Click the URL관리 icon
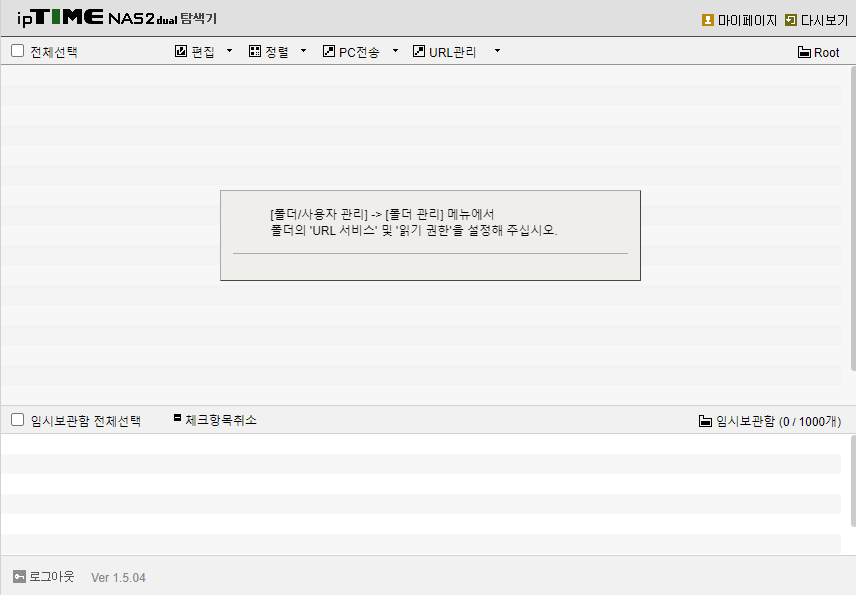The width and height of the screenshot is (856, 595). point(419,51)
